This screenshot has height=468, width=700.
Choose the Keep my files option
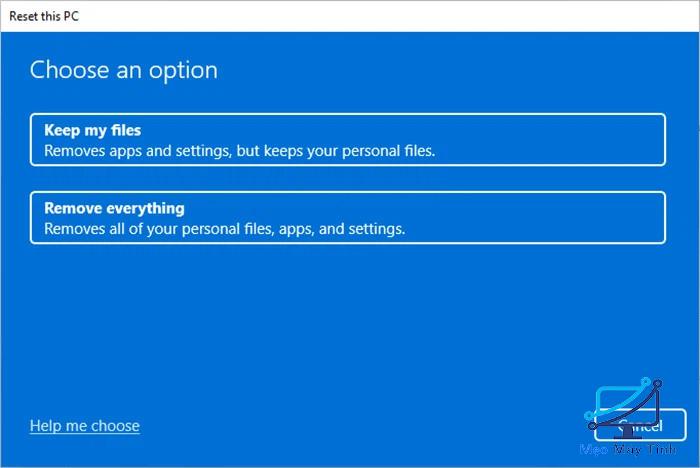click(348, 140)
